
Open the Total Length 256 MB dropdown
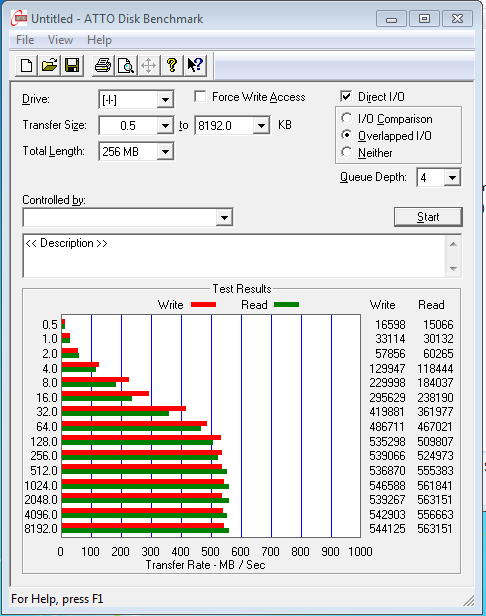point(165,152)
